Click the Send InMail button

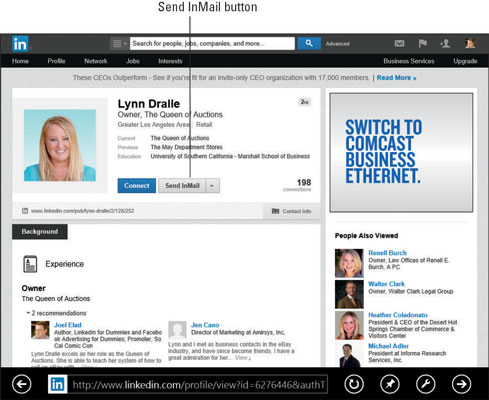point(182,186)
